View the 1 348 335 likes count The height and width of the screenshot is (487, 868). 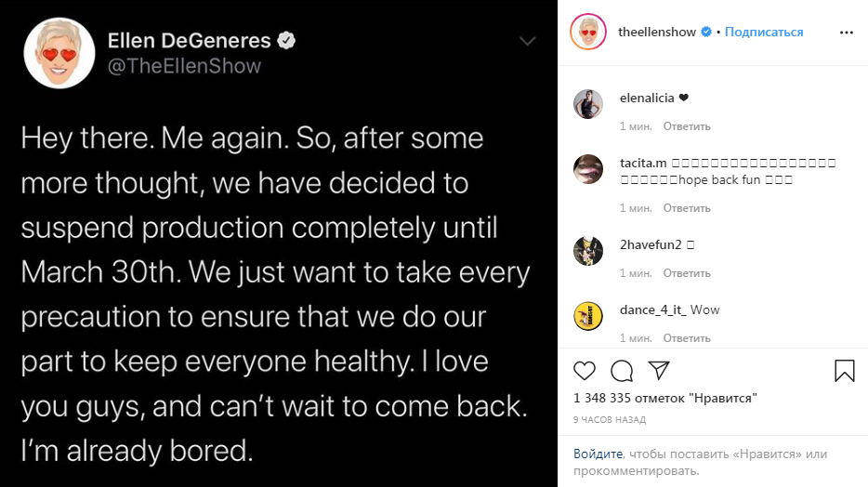pyautogui.click(x=665, y=399)
